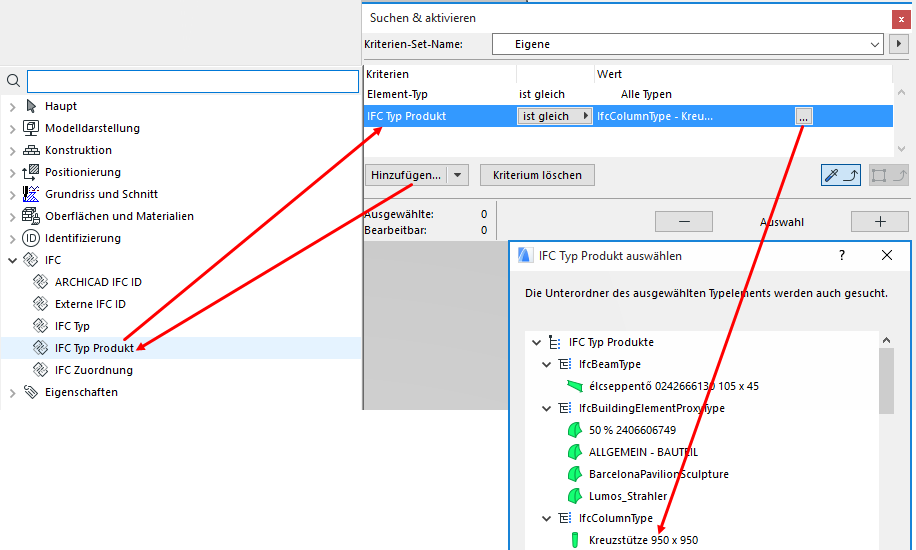Toggle the marquee selection tool icon

888,175
